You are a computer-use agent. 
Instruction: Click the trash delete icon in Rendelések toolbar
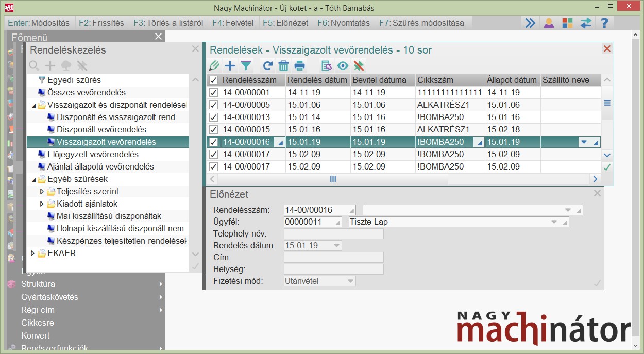tap(283, 65)
